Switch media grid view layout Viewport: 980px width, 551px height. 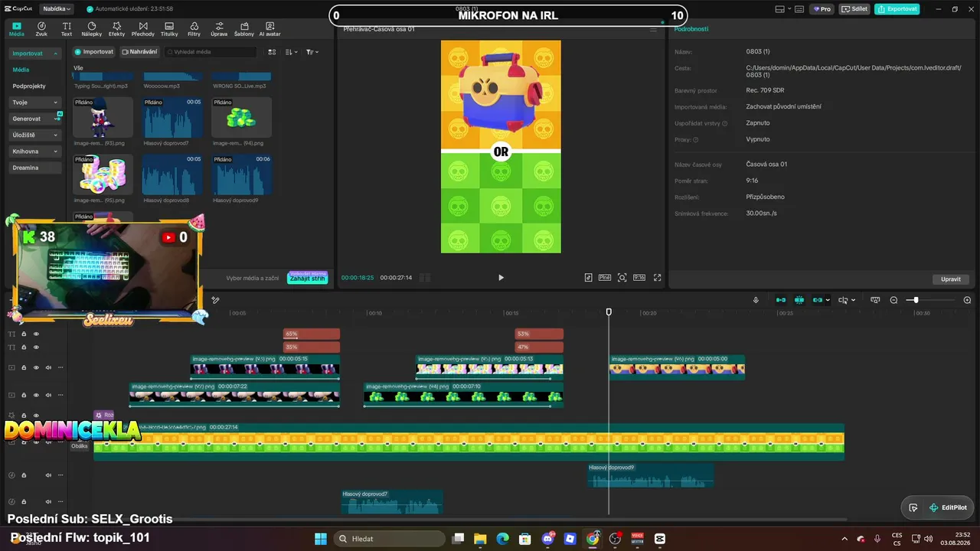click(x=272, y=52)
